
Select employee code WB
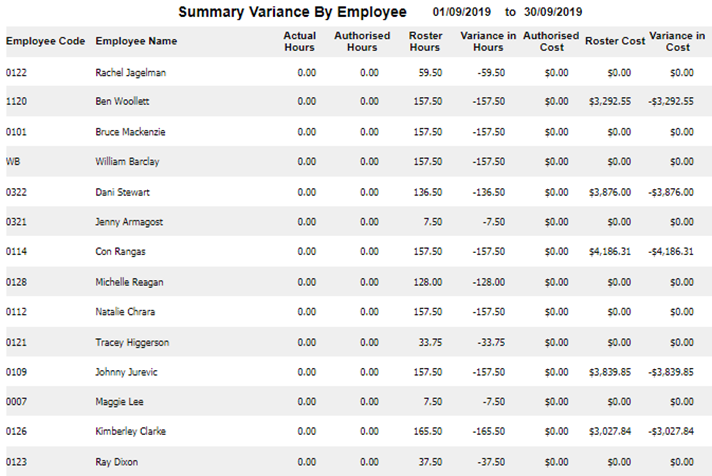click(x=13, y=162)
